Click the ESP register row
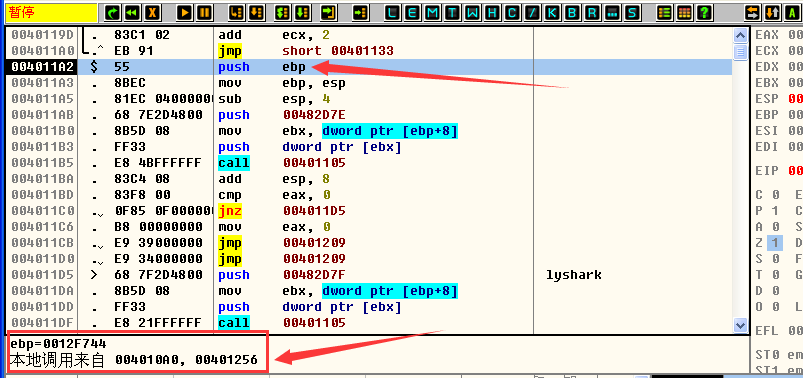 [x=778, y=99]
